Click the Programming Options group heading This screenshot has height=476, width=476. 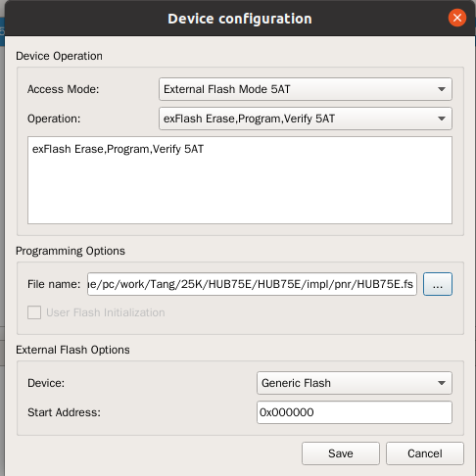[x=71, y=251]
